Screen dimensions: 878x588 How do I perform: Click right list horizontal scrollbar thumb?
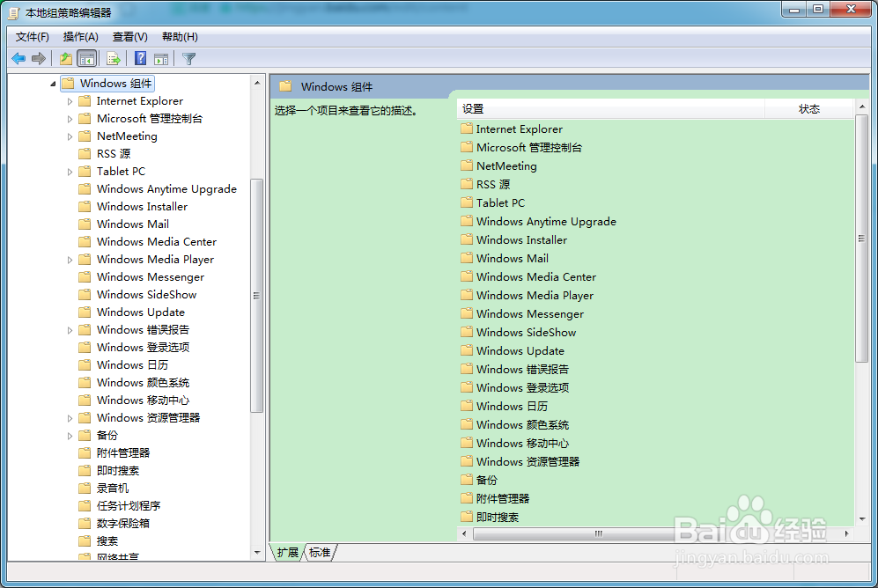pyautogui.click(x=598, y=533)
